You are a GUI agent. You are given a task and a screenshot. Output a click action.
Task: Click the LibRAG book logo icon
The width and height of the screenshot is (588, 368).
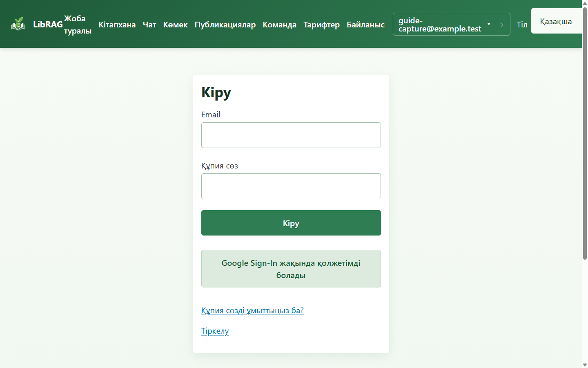click(x=18, y=24)
